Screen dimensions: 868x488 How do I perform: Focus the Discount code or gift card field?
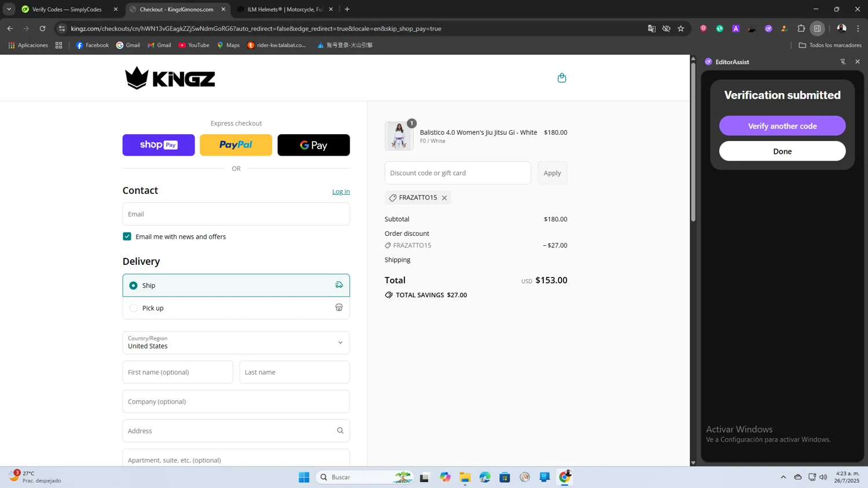click(458, 173)
